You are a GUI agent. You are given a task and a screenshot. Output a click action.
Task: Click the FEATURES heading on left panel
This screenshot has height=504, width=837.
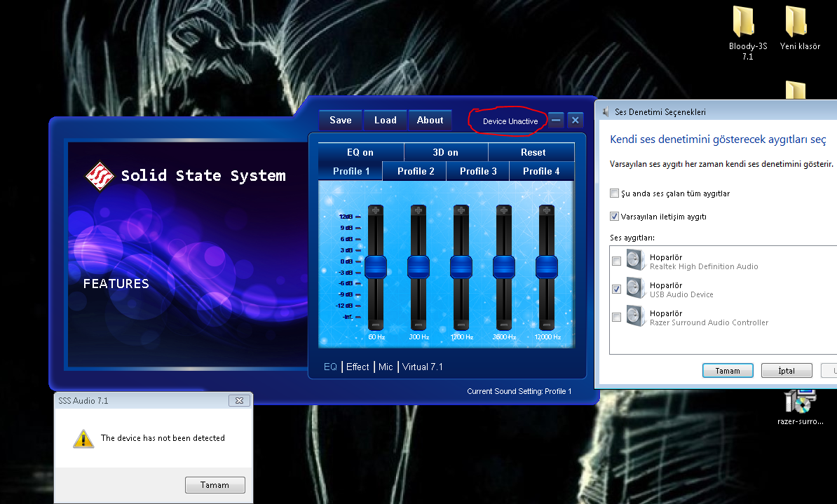click(x=116, y=283)
